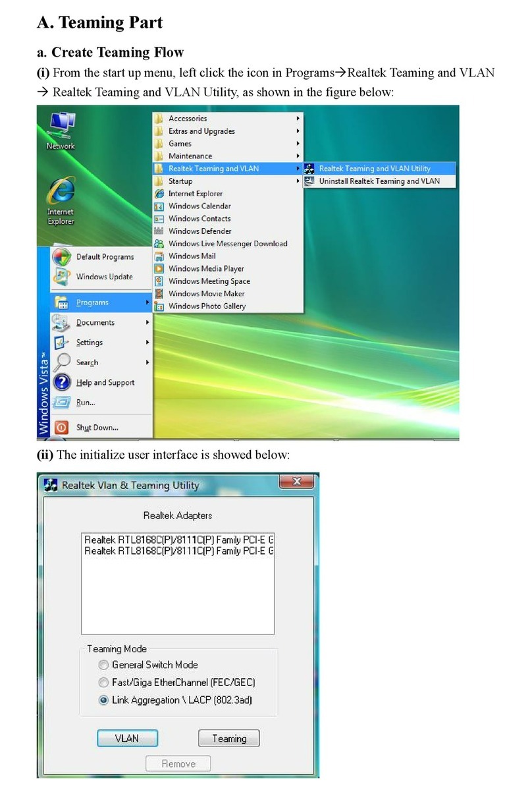Expand the Accessories submenu arrow
This screenshot has height=794, width=532.
(x=298, y=119)
